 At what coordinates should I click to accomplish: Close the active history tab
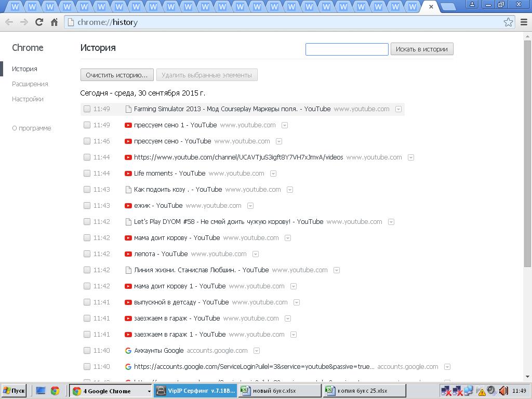pyautogui.click(x=431, y=7)
